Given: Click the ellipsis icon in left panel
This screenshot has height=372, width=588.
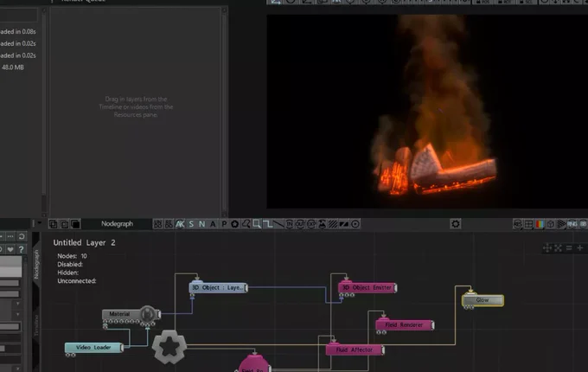Looking at the screenshot, I should [10, 236].
